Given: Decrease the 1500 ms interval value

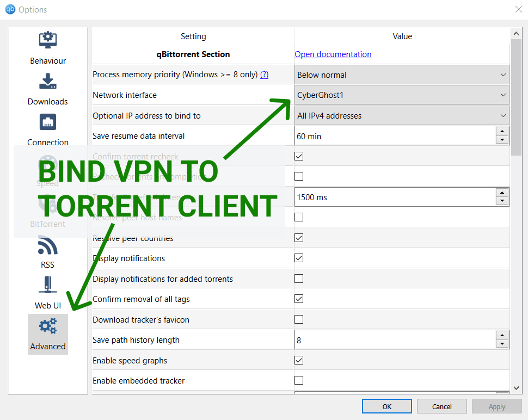Looking at the screenshot, I should (x=502, y=201).
